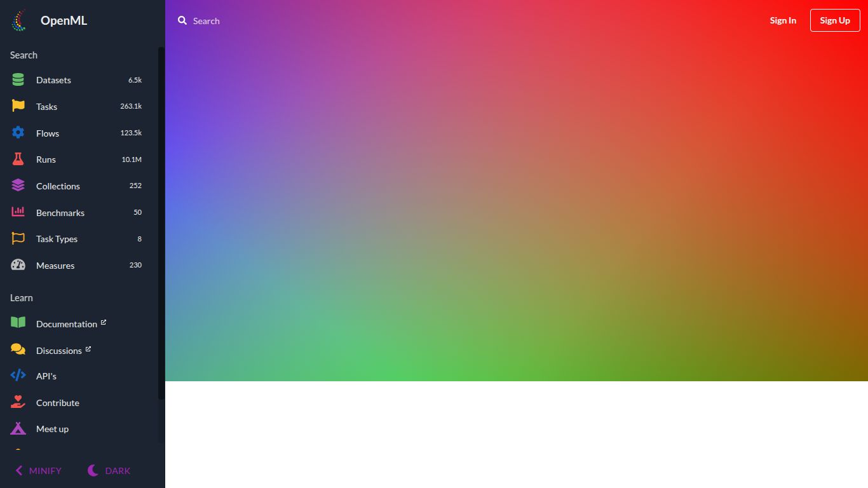The image size is (868, 488).
Task: Open Measures via the gauge icon
Action: point(17,264)
